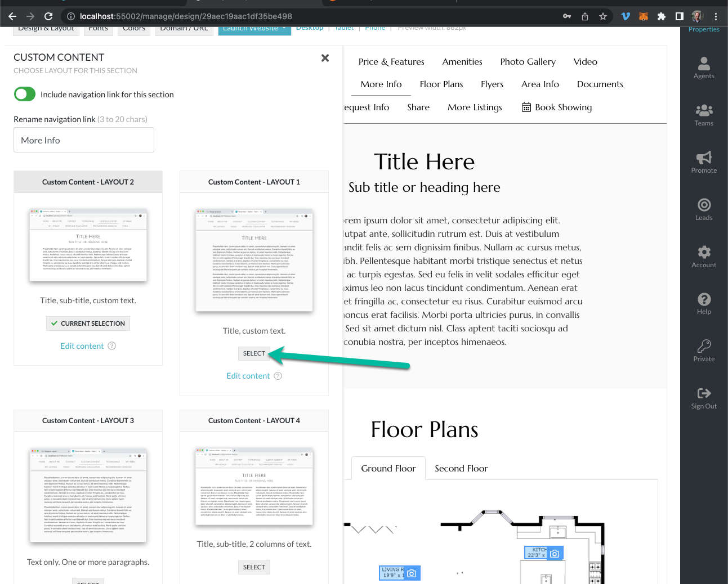Go to Share nav link
This screenshot has height=584, width=728.
click(418, 107)
